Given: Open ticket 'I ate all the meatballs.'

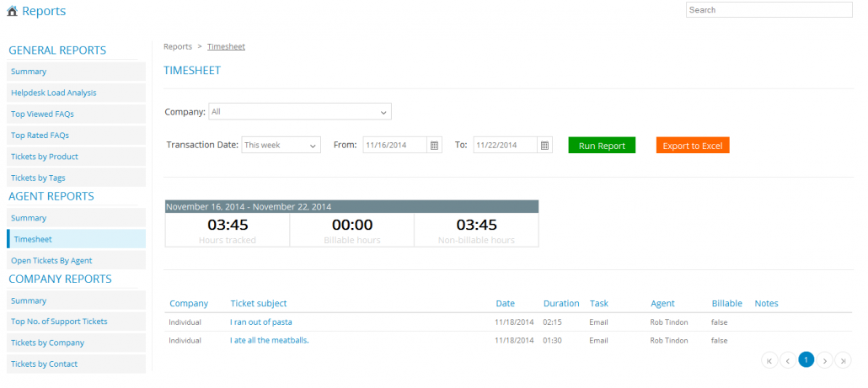Looking at the screenshot, I should [269, 341].
